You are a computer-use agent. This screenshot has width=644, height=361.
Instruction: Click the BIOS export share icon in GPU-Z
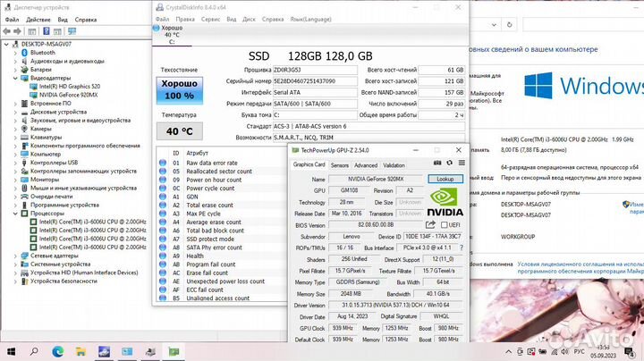point(430,224)
